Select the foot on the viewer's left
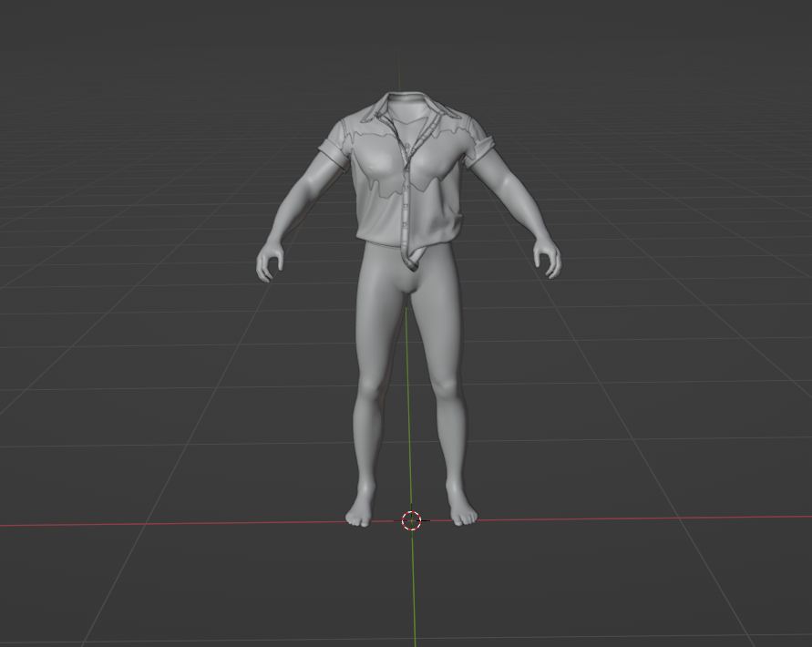The height and width of the screenshot is (647, 812). [359, 516]
